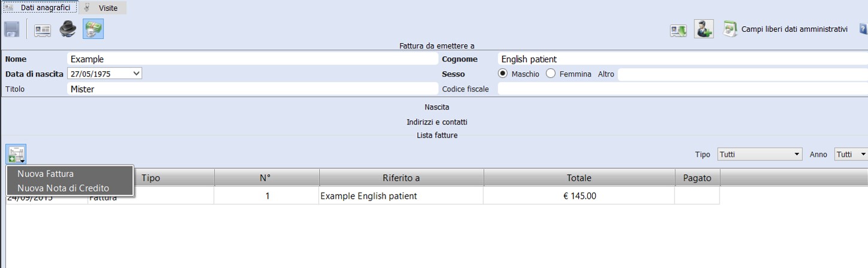Select the Femmina radio button
Image resolution: width=868 pixels, height=268 pixels.
[x=551, y=74]
